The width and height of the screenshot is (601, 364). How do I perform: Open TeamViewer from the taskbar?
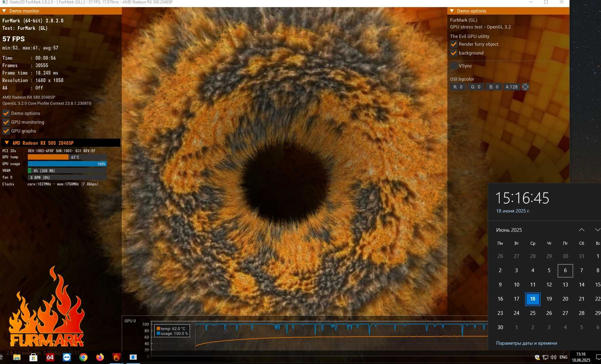point(67,357)
